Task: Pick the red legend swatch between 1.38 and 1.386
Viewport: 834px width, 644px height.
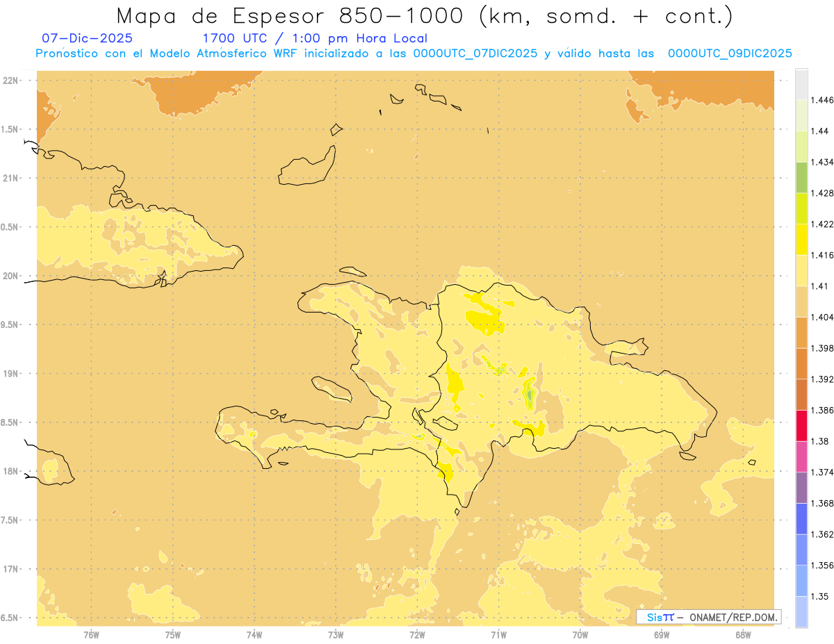Action: point(801,425)
